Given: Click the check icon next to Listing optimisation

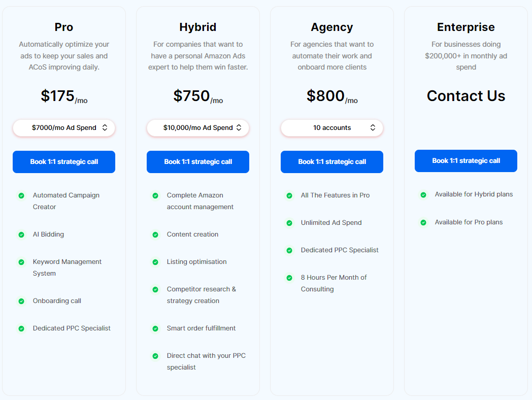Looking at the screenshot, I should 155,262.
